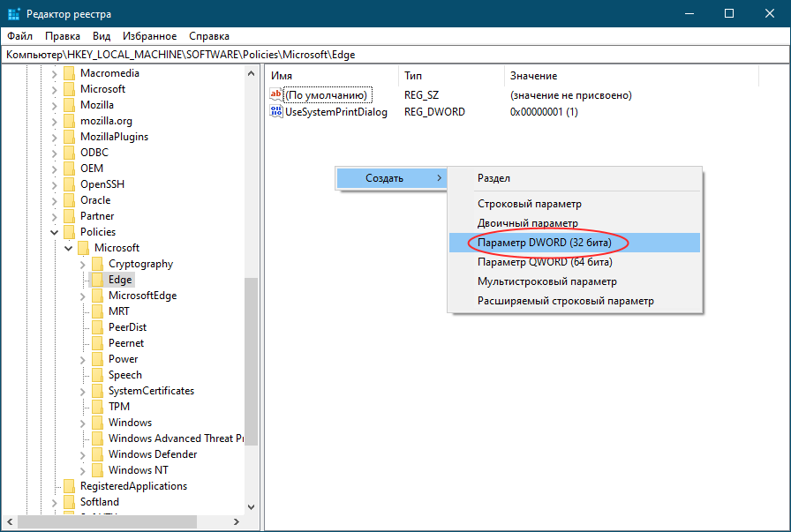Collapse the Microsoft node under Policies

[x=69, y=249]
